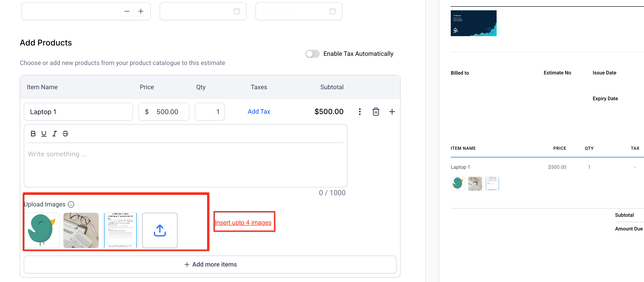Click the image upload arrow tile

160,230
